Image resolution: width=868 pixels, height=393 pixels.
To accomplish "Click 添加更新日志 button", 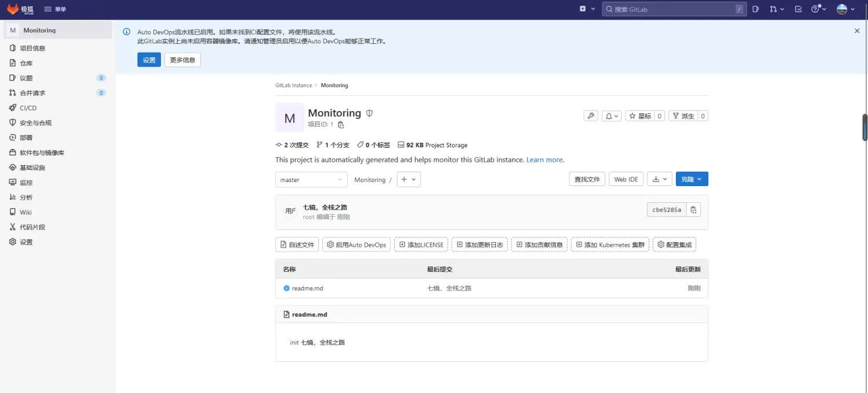I will point(480,244).
